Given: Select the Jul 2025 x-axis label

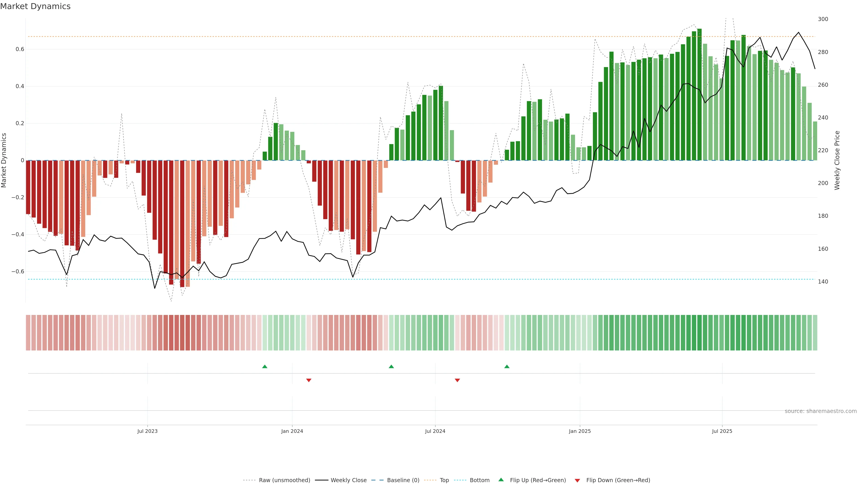Looking at the screenshot, I should tap(722, 431).
